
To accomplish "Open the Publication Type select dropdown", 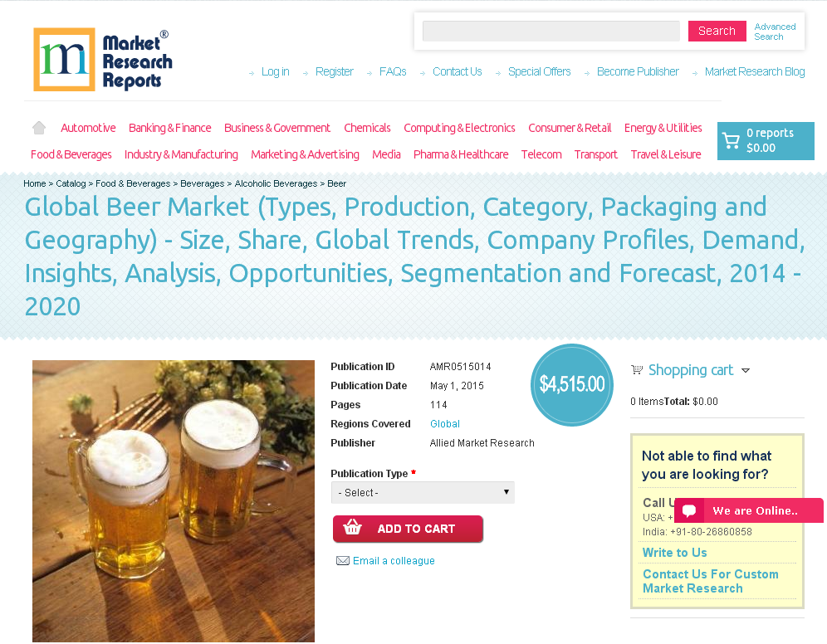I will point(423,492).
